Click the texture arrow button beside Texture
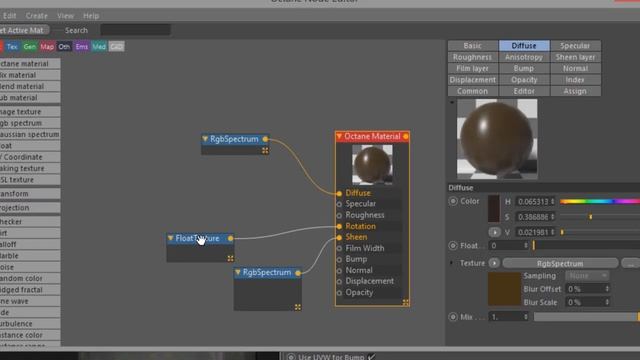 click(x=494, y=263)
